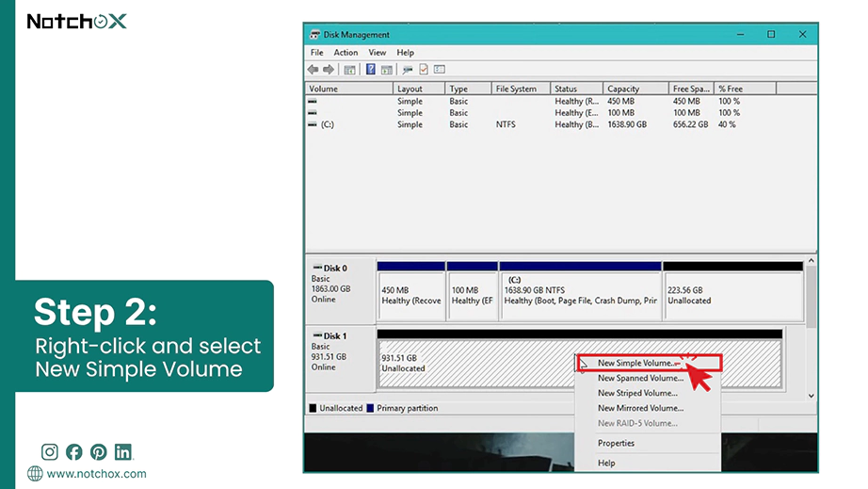Click the Forward arrow toolbar icon
This screenshot has height=489, width=868.
[x=329, y=69]
